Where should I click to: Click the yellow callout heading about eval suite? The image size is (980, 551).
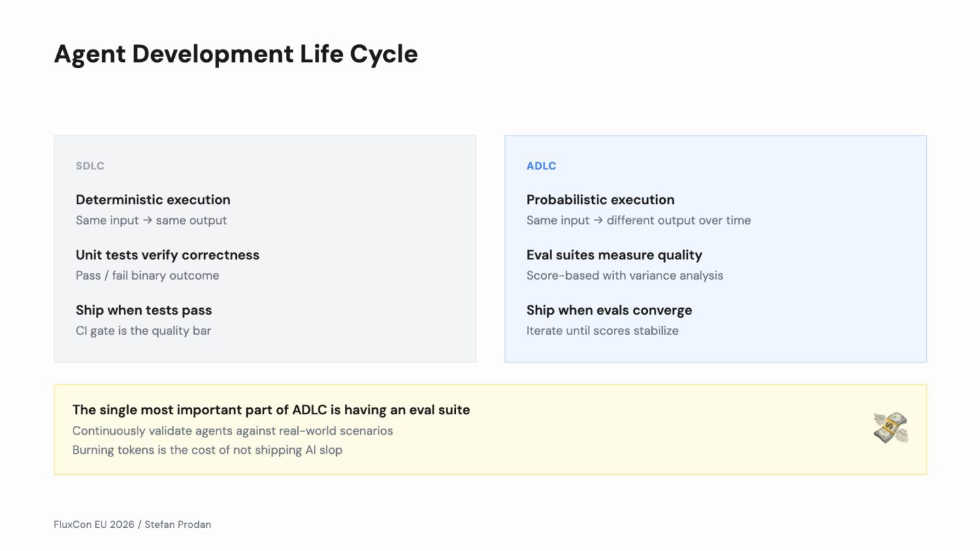271,410
